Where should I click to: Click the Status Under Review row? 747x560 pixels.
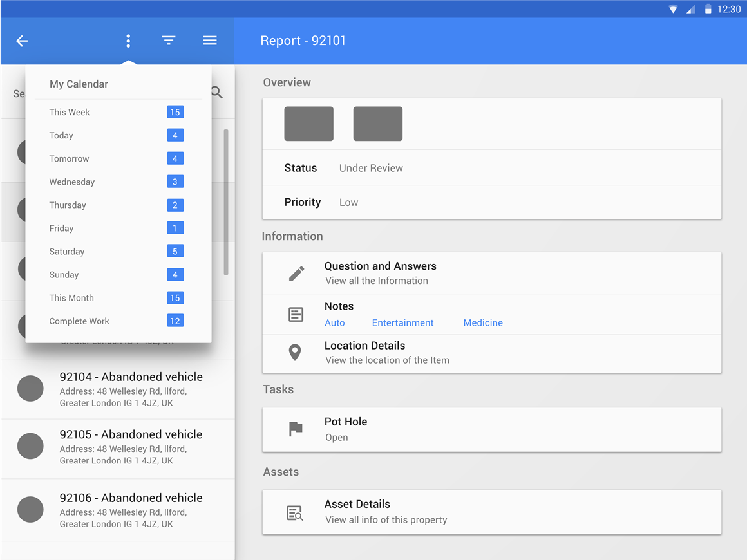(491, 167)
